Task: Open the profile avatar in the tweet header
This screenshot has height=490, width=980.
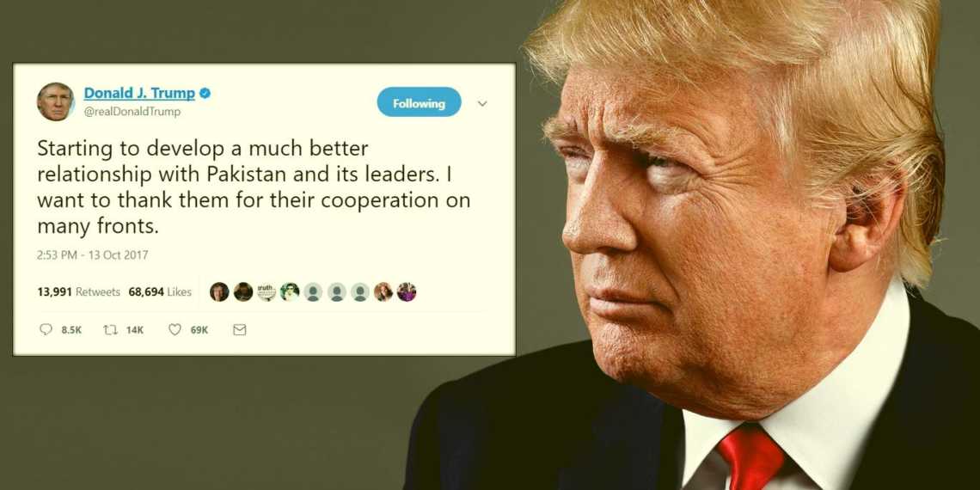Action: click(55, 101)
